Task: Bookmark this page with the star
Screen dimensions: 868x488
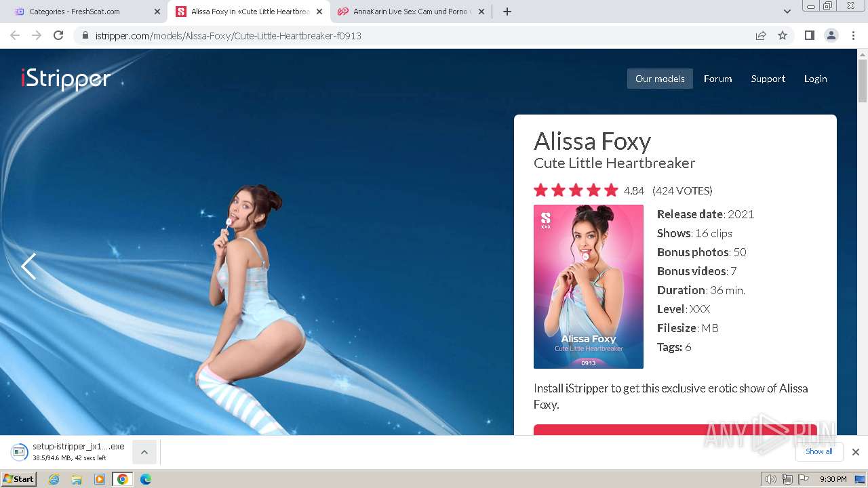Action: pyautogui.click(x=783, y=35)
